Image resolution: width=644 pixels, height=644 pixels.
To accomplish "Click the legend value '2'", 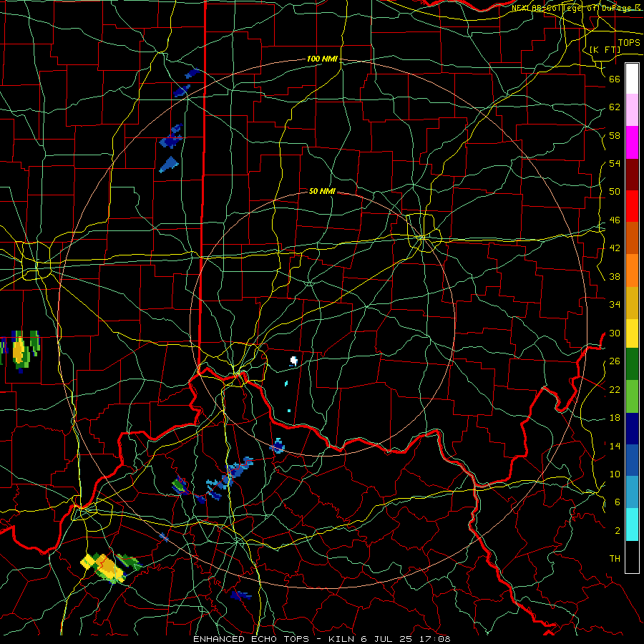I will 618,531.
